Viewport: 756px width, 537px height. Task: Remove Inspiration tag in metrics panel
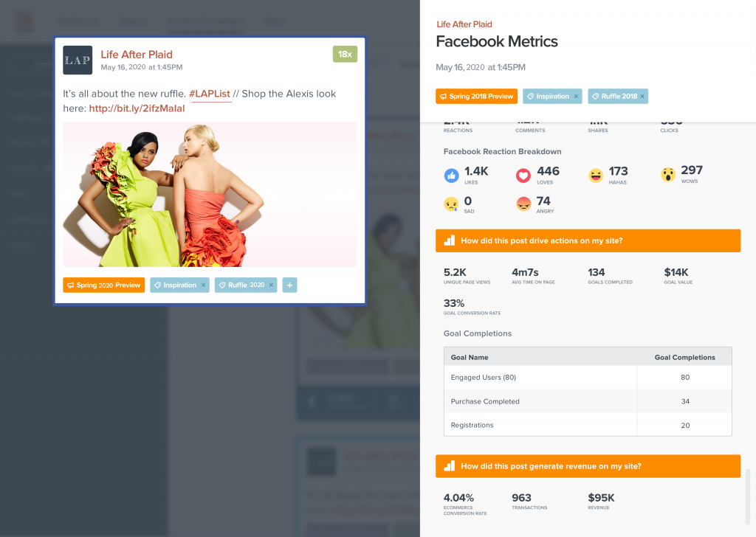[576, 97]
